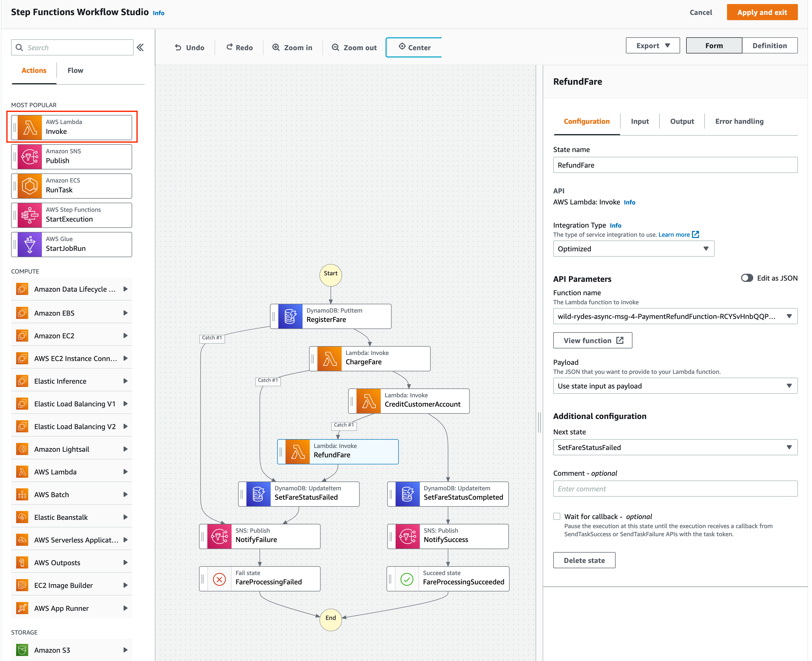The height and width of the screenshot is (661, 812).
Task: Focus the actions Search field
Action: pyautogui.click(x=72, y=48)
